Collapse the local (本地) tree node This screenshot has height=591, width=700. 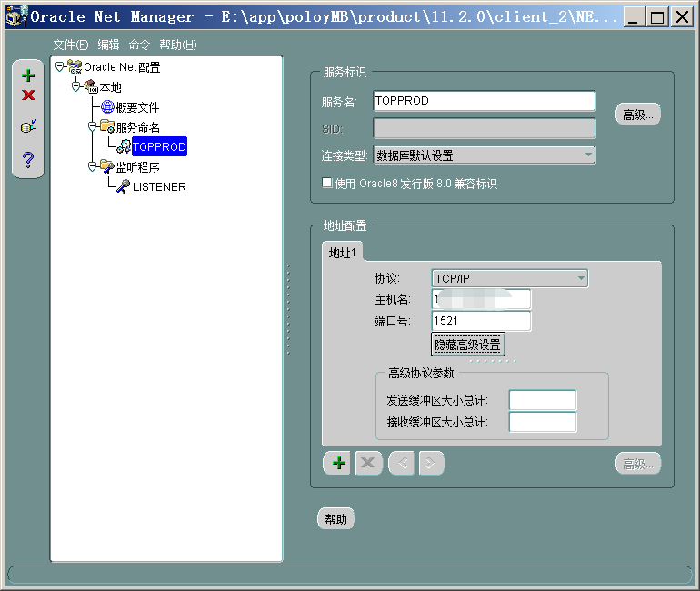[x=75, y=86]
